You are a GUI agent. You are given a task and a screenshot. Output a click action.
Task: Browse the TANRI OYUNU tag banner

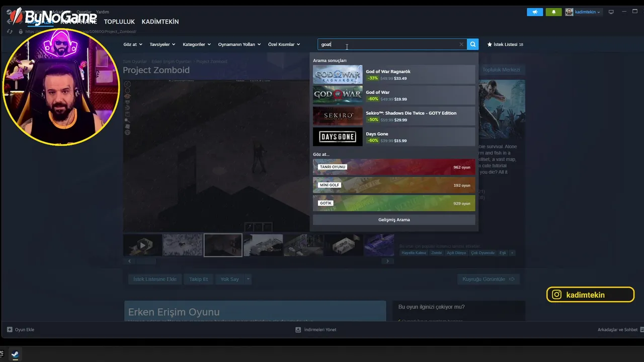coord(394,167)
